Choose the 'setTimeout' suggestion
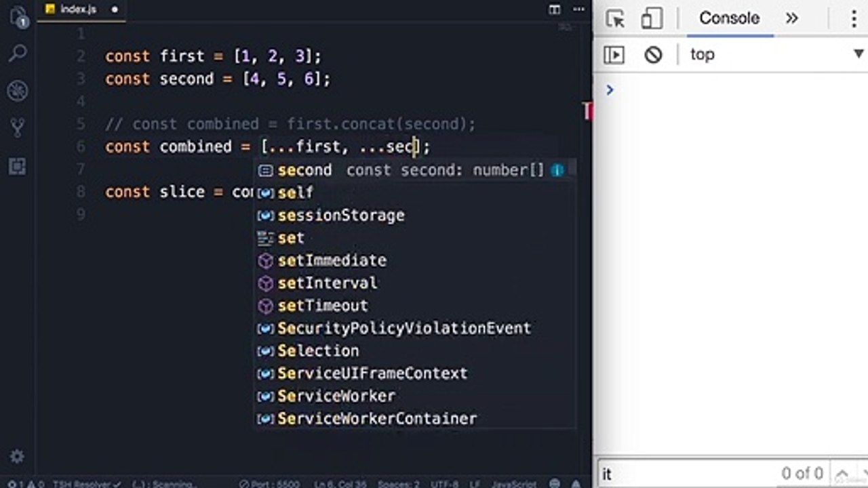Image resolution: width=868 pixels, height=488 pixels. (x=415, y=306)
